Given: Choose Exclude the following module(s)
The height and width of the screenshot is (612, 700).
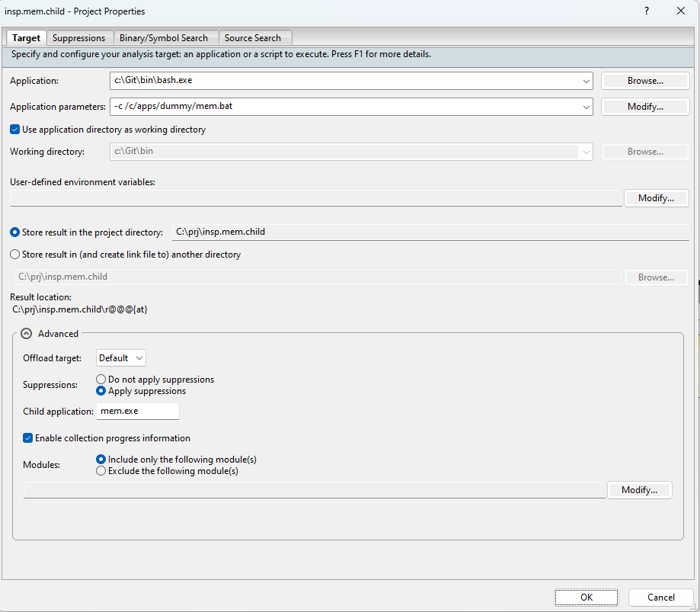Looking at the screenshot, I should 101,471.
